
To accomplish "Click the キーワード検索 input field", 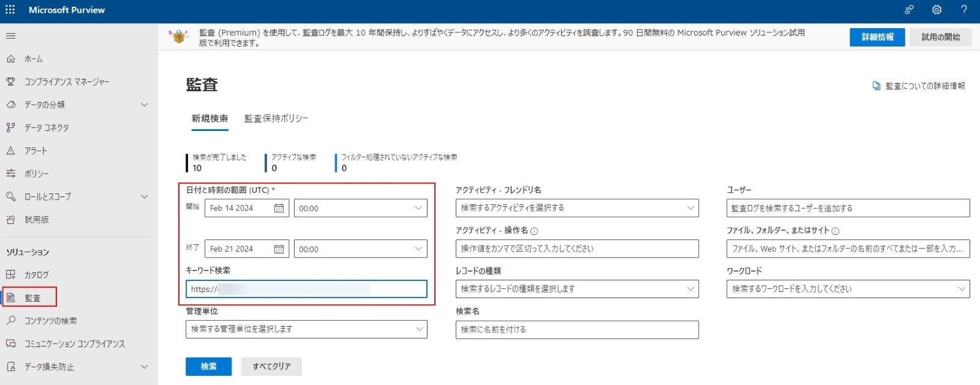I will [306, 289].
